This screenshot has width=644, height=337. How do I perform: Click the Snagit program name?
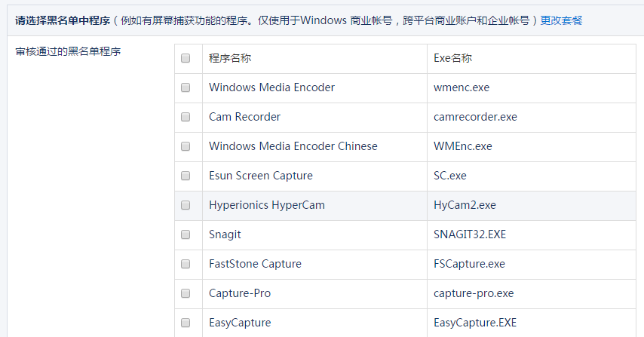coord(225,234)
